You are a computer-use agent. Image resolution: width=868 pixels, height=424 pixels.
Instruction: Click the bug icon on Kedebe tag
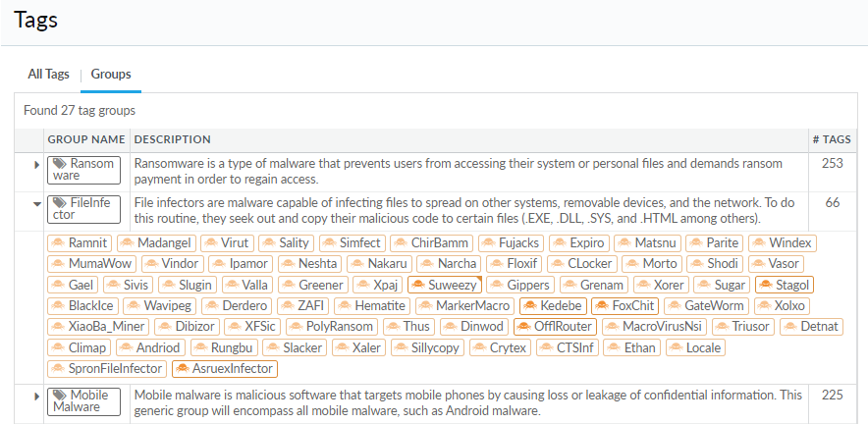pos(530,306)
